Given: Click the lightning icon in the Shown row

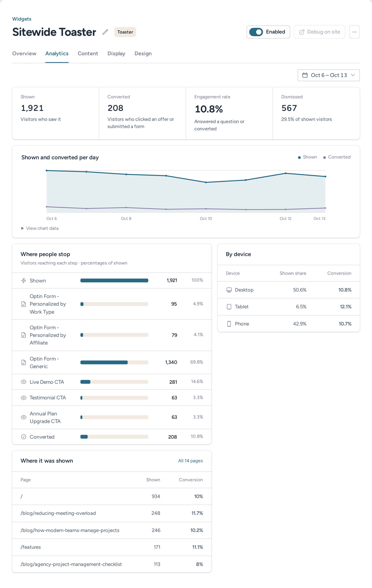Looking at the screenshot, I should pyautogui.click(x=24, y=280).
